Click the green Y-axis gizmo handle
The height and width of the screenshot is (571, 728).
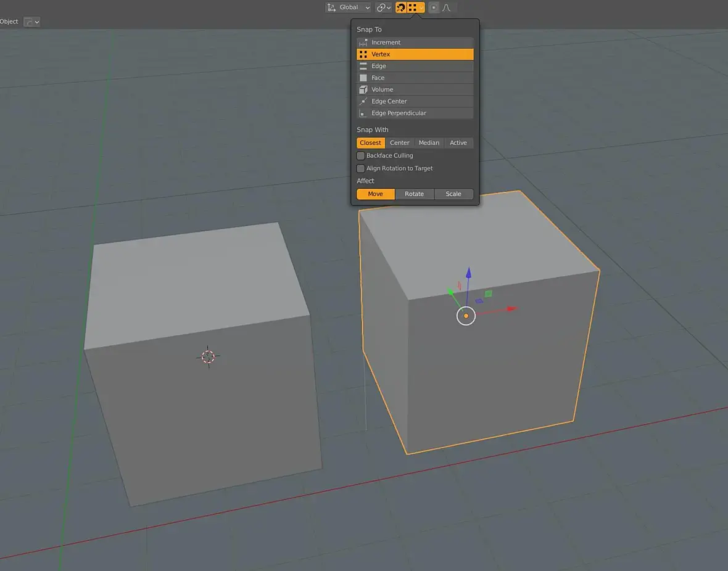(x=450, y=292)
